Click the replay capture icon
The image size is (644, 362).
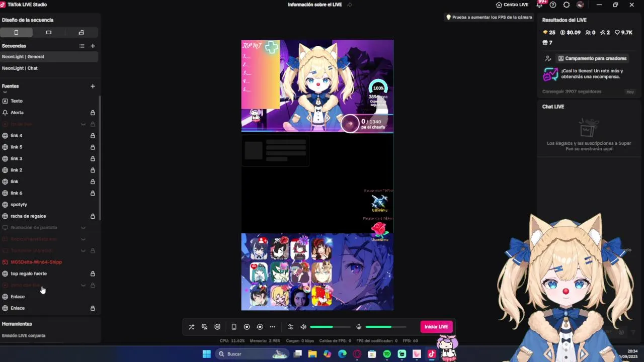[x=260, y=327]
